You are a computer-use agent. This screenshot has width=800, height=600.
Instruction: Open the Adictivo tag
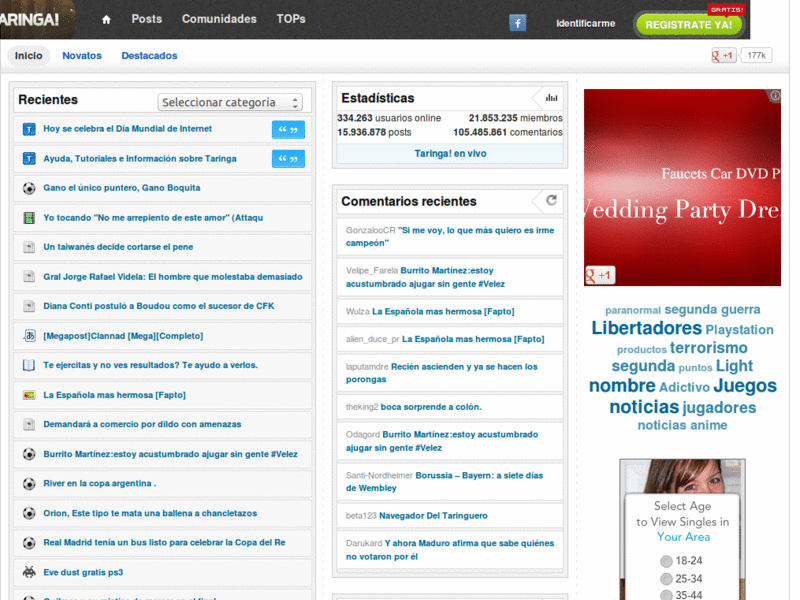tap(684, 388)
